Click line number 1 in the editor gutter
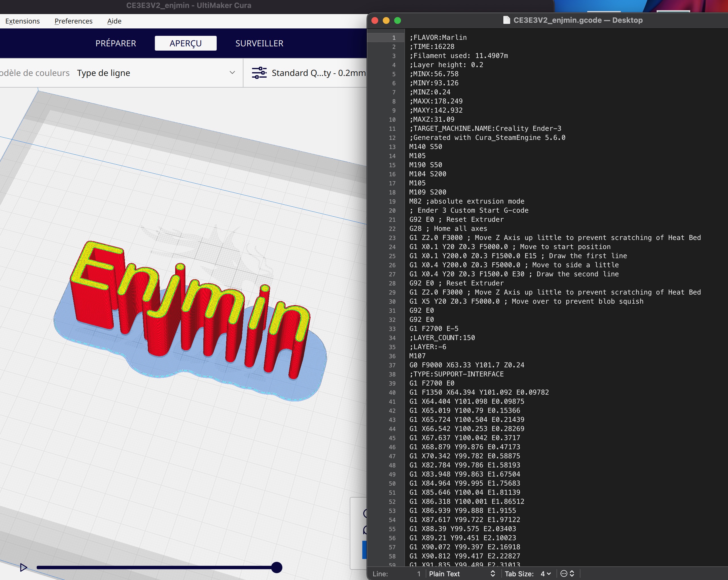The image size is (728, 580). tap(394, 38)
